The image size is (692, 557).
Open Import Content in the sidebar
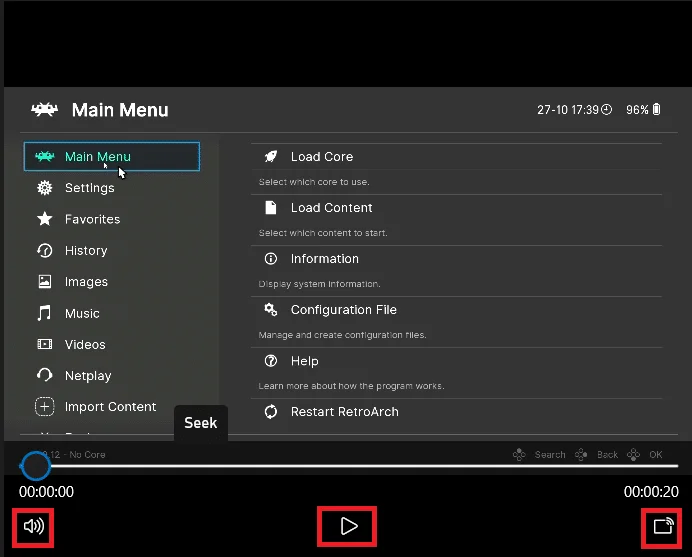tap(110, 406)
